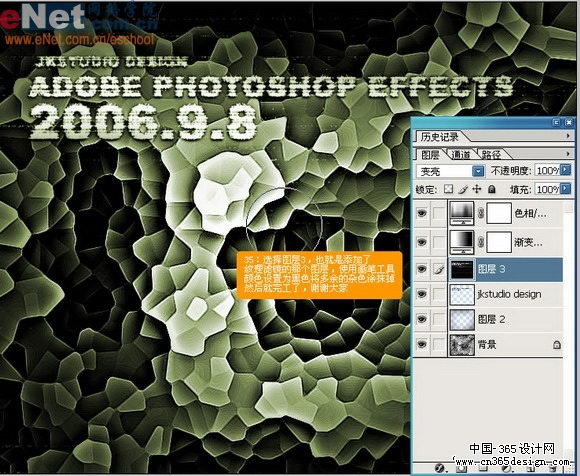Open the 填充 fill slider arrow
Screen dimensions: 580x476
click(x=566, y=189)
